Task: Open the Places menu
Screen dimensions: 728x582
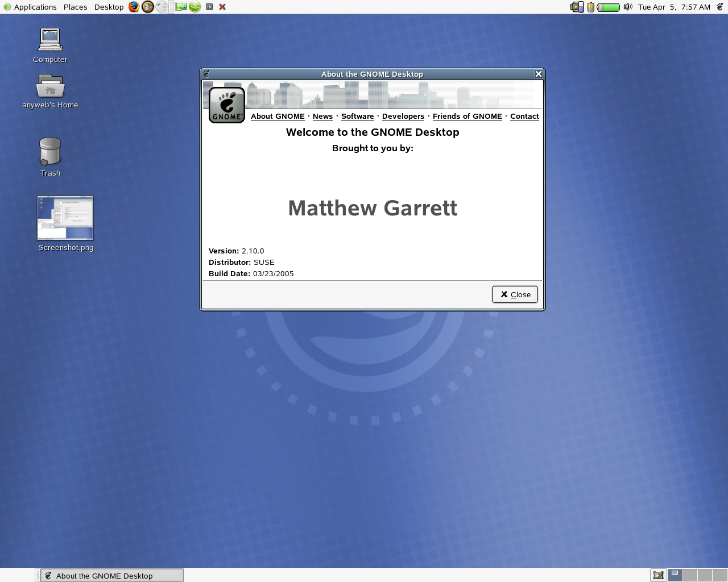Action: [75, 7]
